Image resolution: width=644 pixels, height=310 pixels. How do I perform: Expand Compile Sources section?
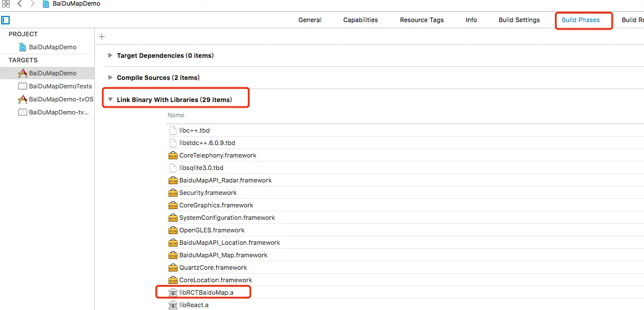[110, 78]
